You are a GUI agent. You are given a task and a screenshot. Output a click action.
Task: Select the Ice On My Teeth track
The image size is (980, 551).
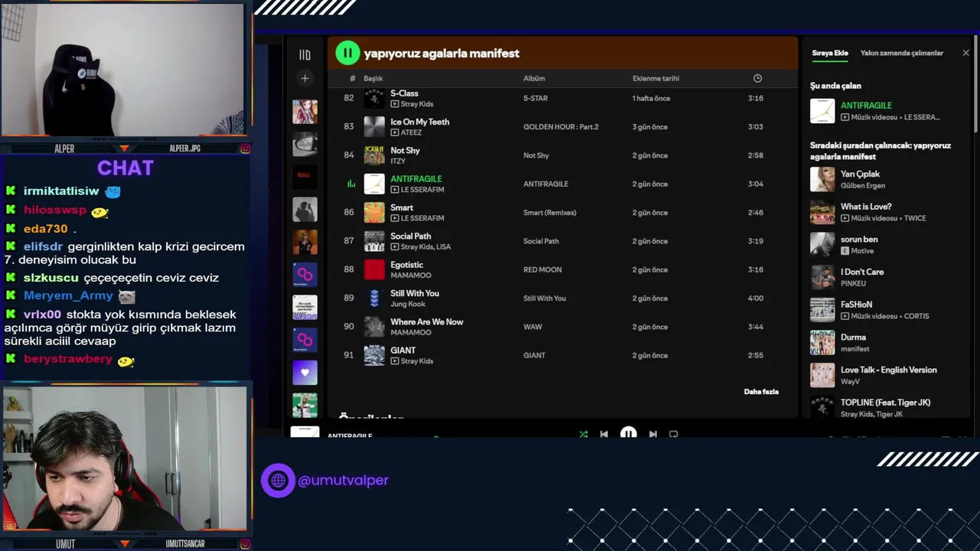(x=420, y=122)
